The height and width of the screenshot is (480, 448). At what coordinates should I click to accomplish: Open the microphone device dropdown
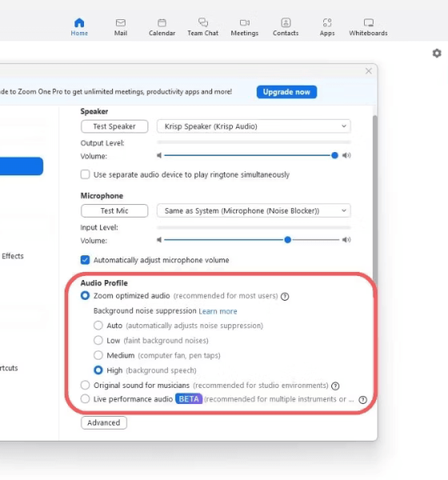point(254,211)
